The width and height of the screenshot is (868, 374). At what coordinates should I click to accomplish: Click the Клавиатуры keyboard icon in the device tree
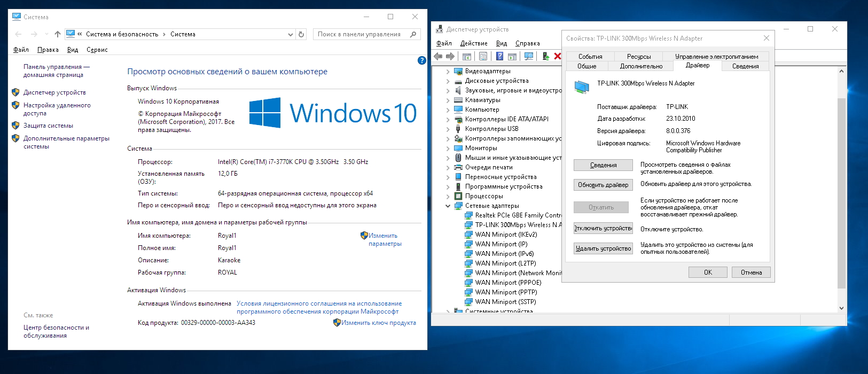tap(458, 100)
